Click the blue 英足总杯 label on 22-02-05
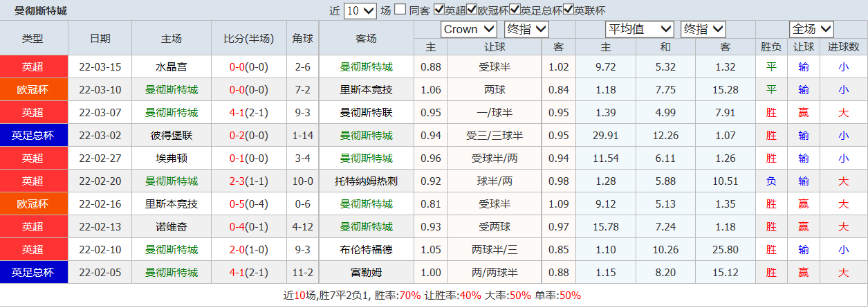The height and width of the screenshot is (308, 868). pyautogui.click(x=33, y=273)
